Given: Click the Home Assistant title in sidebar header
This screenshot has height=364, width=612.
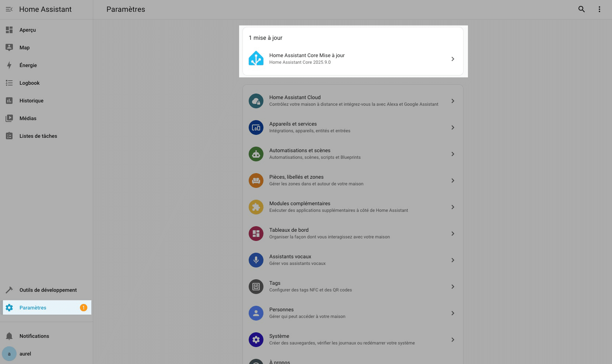Looking at the screenshot, I should 45,9.
